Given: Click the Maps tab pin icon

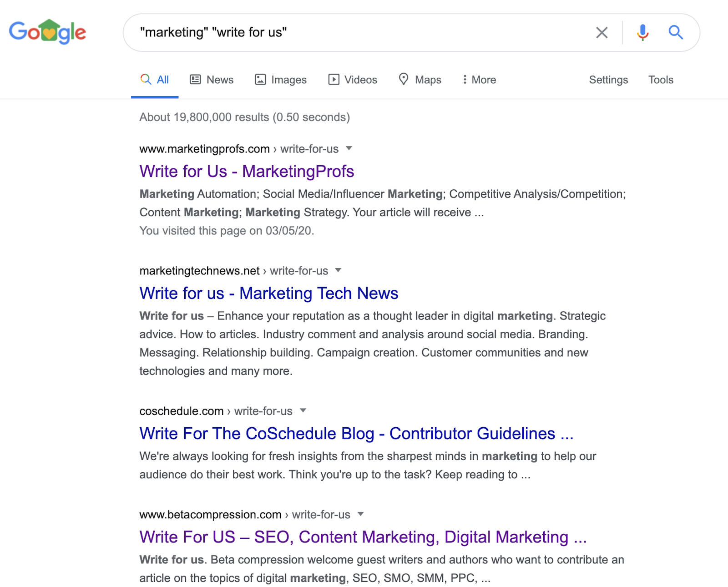Looking at the screenshot, I should (403, 79).
